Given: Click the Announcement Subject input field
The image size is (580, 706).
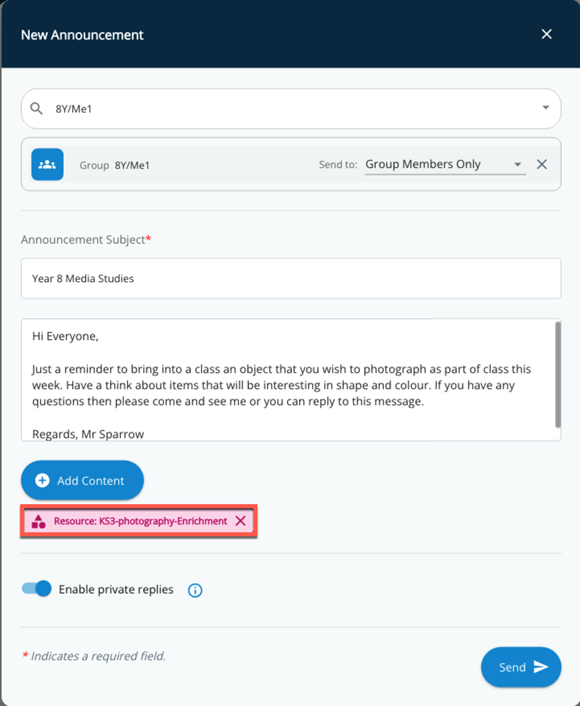Looking at the screenshot, I should [291, 278].
